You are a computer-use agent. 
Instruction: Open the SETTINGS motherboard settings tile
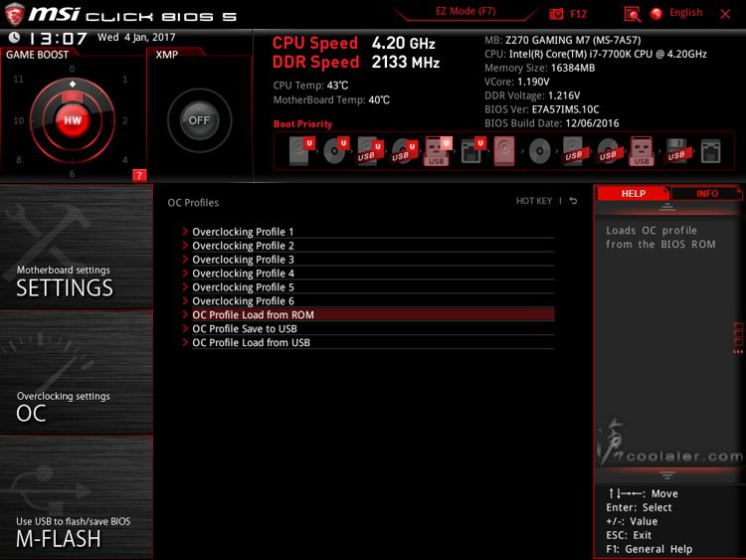(x=77, y=248)
